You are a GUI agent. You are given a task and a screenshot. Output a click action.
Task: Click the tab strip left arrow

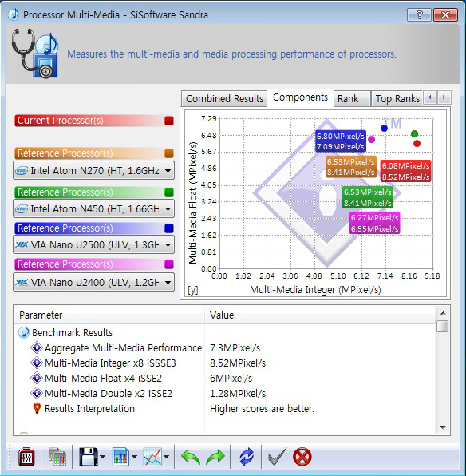click(430, 97)
